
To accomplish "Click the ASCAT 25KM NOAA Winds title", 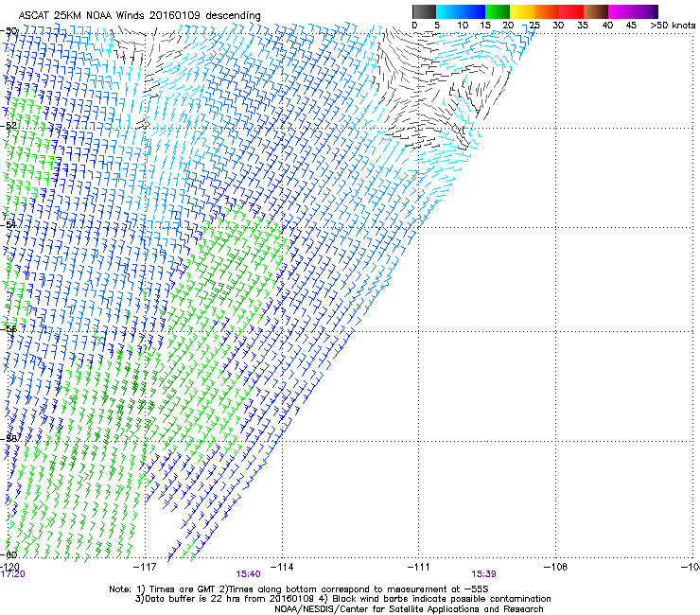I will click(x=140, y=15).
